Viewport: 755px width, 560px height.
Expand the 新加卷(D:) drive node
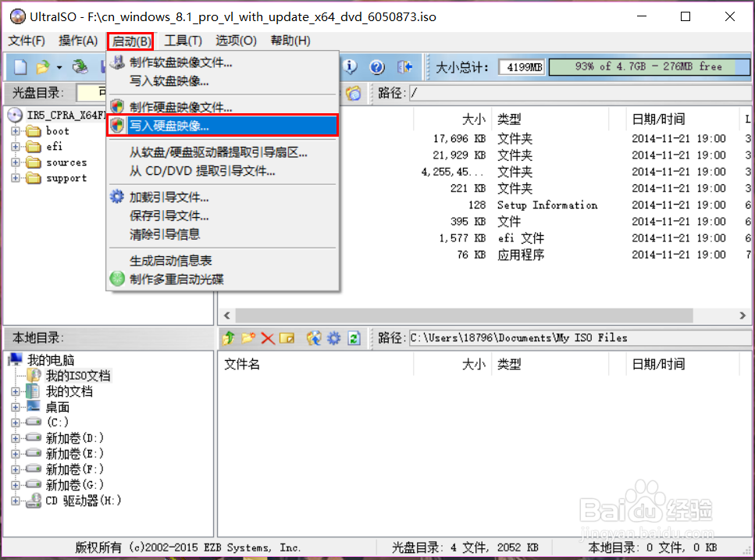[x=16, y=438]
